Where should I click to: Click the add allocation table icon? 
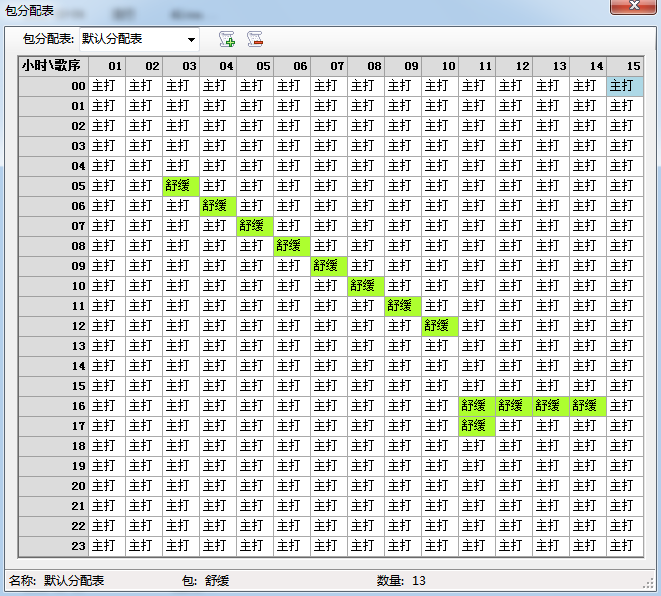(x=227, y=39)
